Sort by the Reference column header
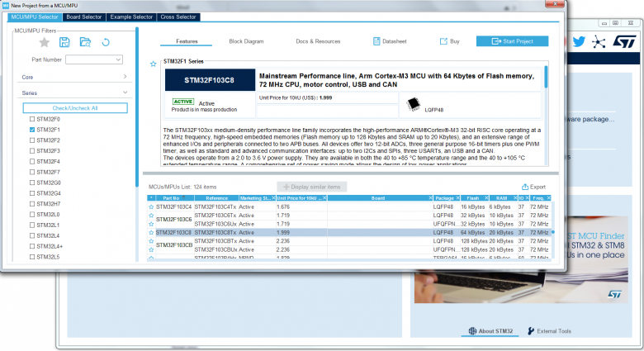Image resolution: width=644 pixels, height=351 pixels. point(216,198)
